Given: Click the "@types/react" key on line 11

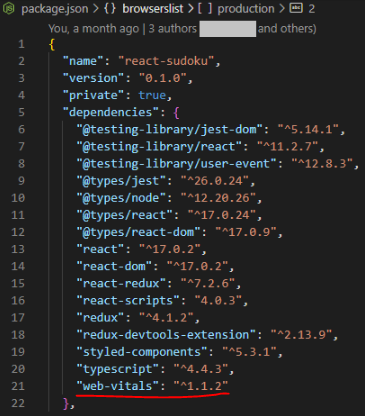Looking at the screenshot, I should pos(125,215).
